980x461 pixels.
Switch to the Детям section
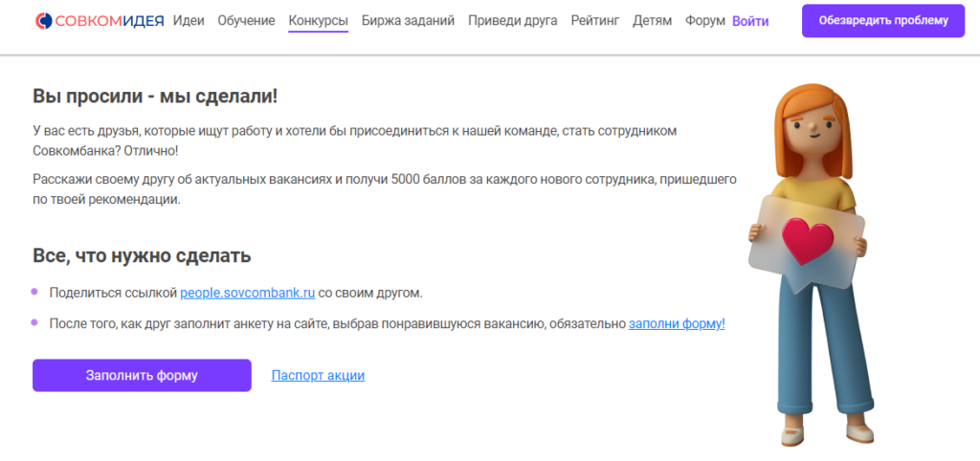click(x=652, y=20)
